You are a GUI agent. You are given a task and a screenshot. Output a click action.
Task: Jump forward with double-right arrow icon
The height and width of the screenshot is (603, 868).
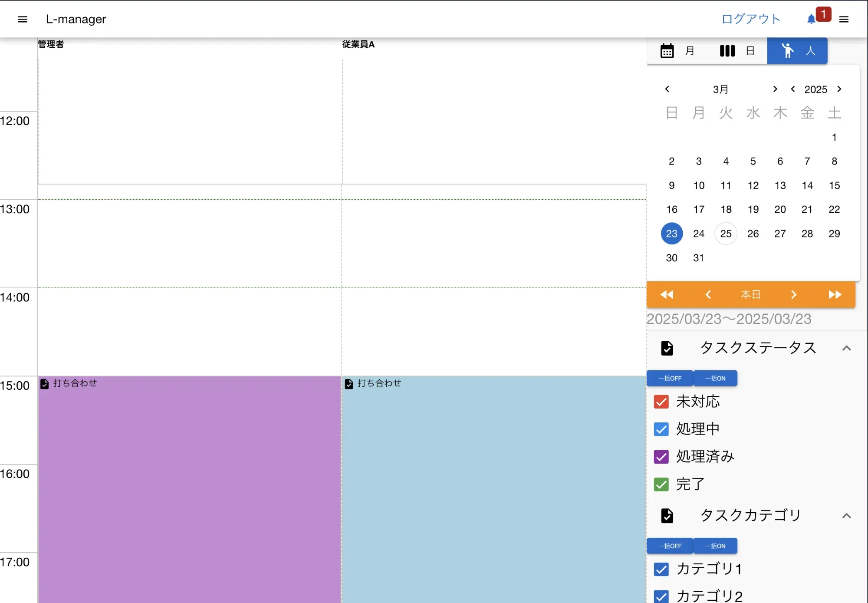point(835,295)
